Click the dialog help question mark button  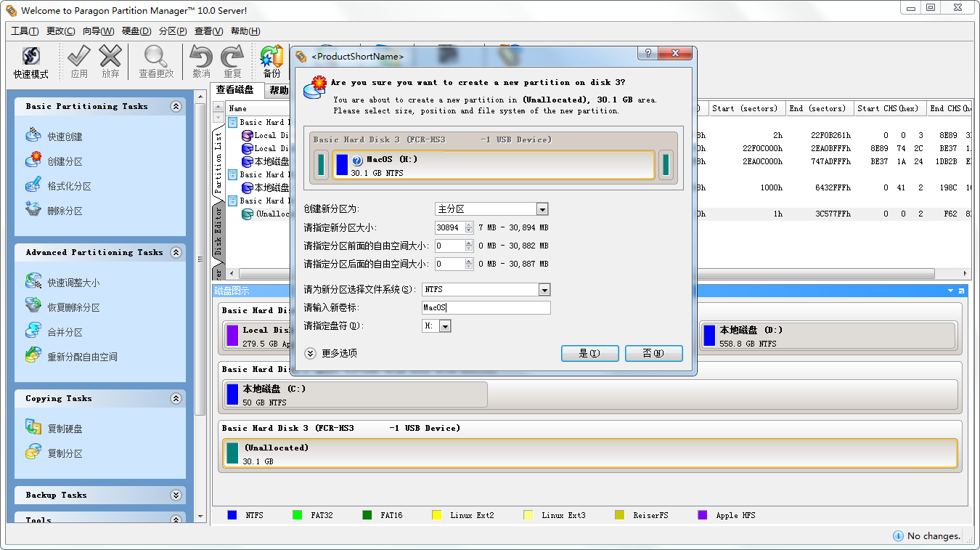tap(648, 54)
